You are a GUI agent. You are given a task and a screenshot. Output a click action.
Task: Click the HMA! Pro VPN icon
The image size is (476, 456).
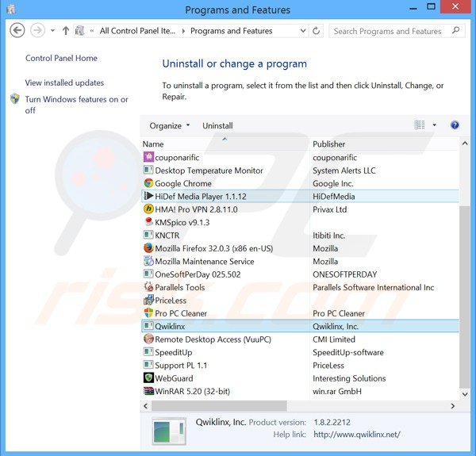148,209
